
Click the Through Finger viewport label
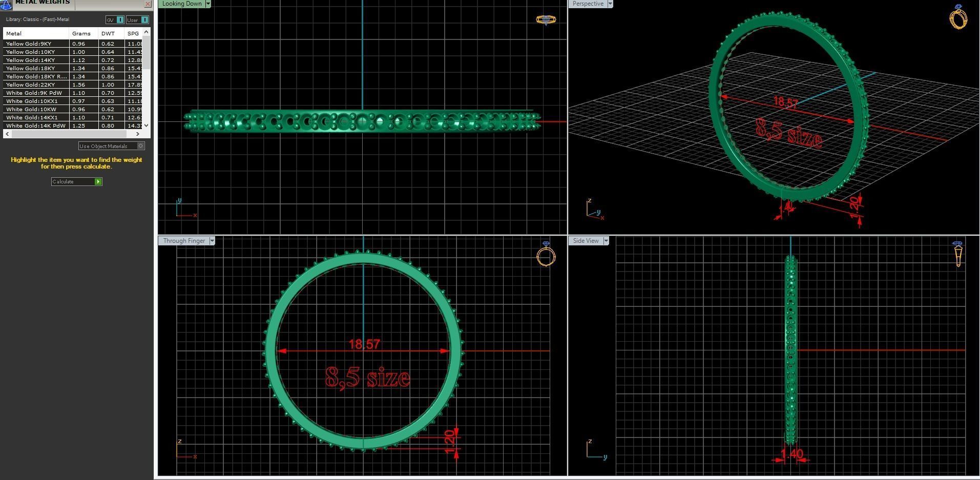click(x=184, y=241)
